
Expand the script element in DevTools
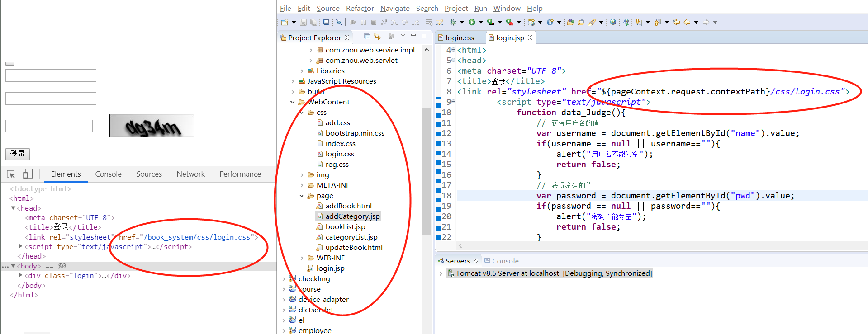coord(20,246)
